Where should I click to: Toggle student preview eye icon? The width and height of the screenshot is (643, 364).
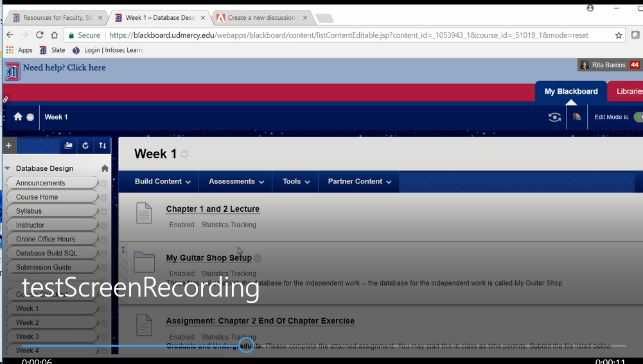click(x=554, y=117)
